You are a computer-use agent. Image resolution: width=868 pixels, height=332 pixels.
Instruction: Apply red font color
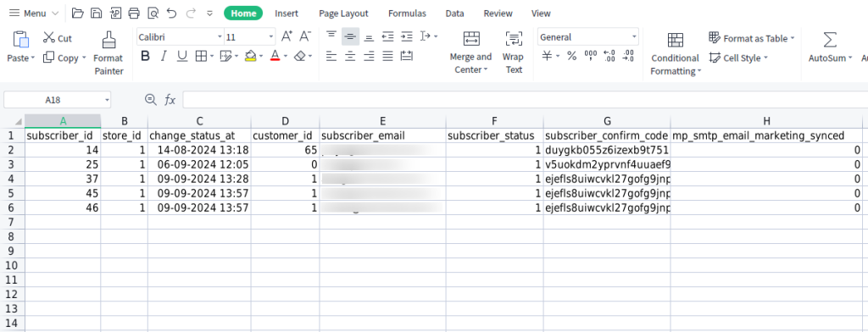point(275,56)
